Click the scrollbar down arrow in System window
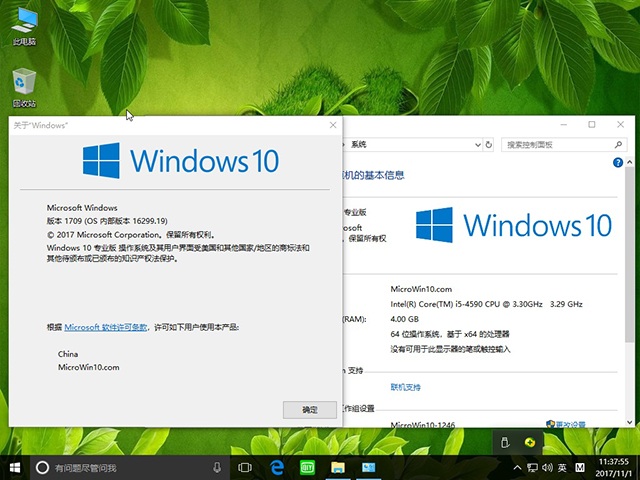Image resolution: width=640 pixels, height=480 pixels. coord(629,422)
